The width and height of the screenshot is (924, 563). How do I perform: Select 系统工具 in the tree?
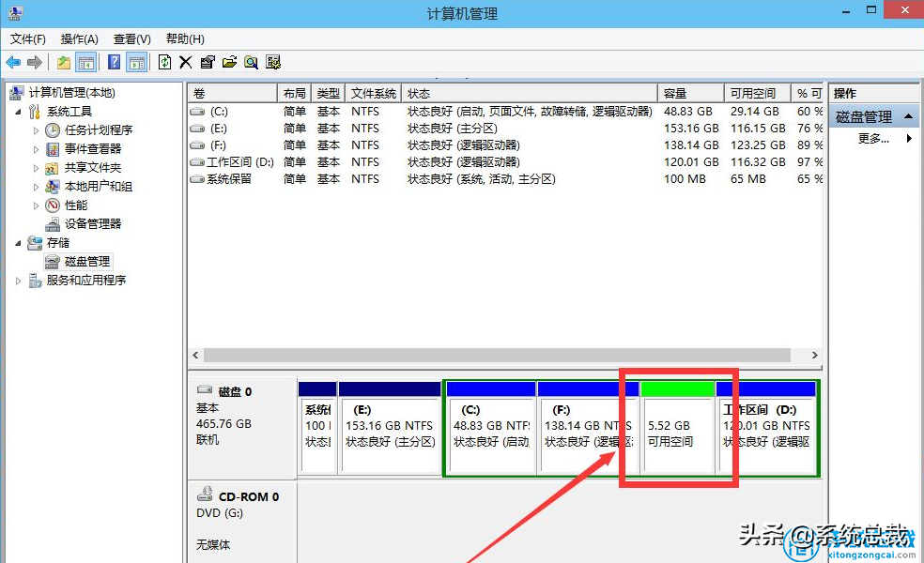[x=69, y=112]
